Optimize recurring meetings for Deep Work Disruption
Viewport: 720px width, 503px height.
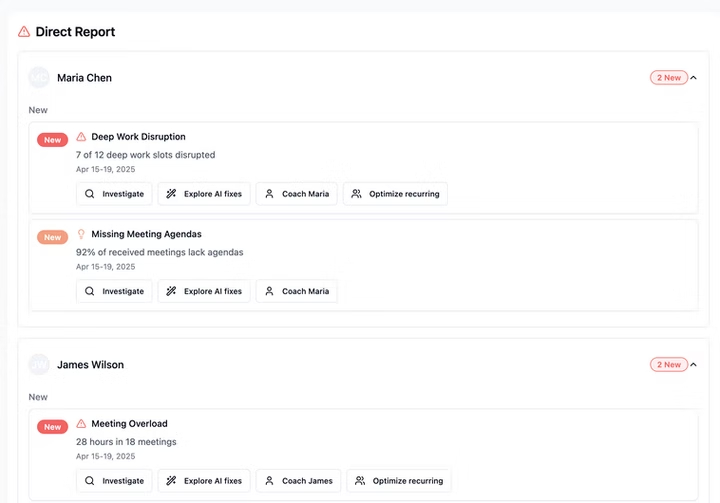click(x=395, y=194)
